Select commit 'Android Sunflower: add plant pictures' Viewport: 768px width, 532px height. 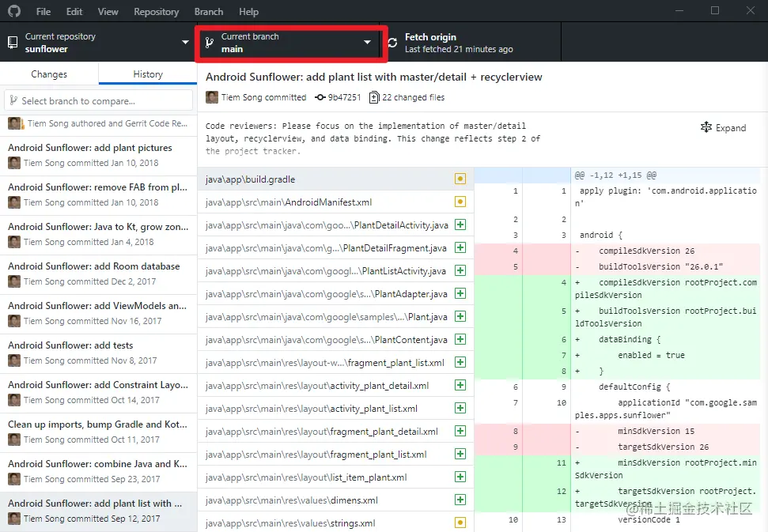click(98, 156)
